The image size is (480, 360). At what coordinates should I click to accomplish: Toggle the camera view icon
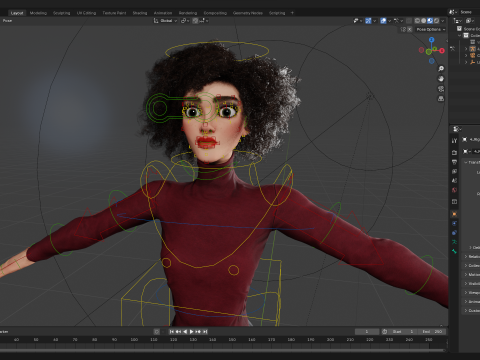coord(441,89)
